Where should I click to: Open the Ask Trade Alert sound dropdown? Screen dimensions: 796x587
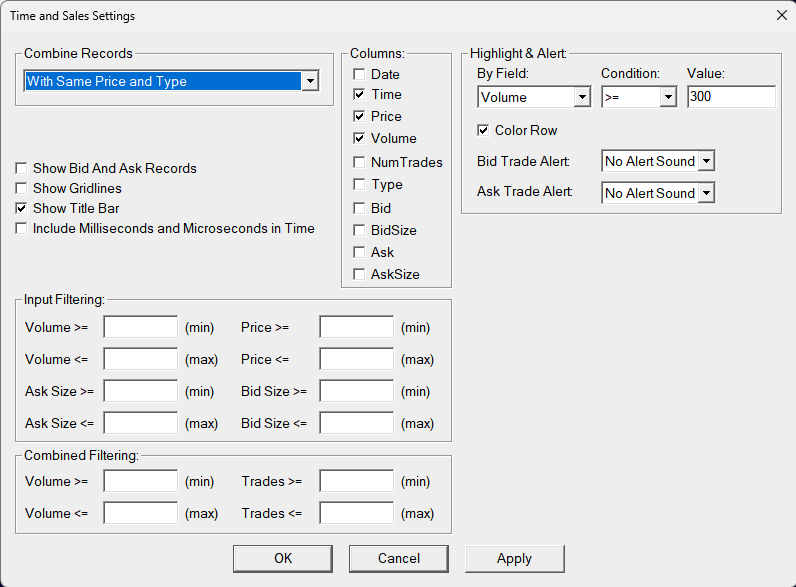point(706,193)
